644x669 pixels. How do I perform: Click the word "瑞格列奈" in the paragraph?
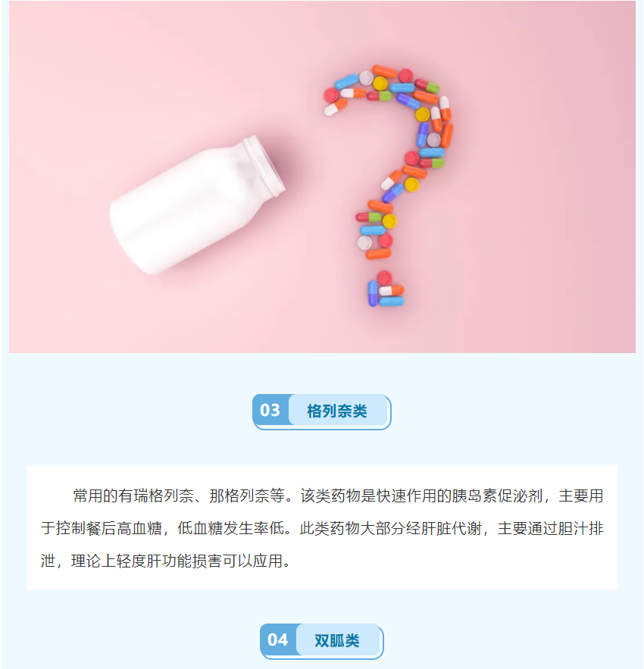[164, 495]
